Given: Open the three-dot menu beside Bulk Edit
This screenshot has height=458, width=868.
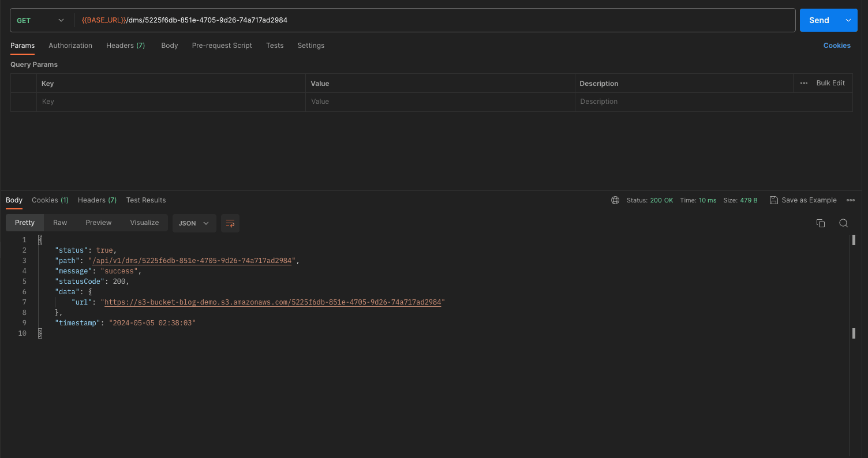Looking at the screenshot, I should [803, 83].
